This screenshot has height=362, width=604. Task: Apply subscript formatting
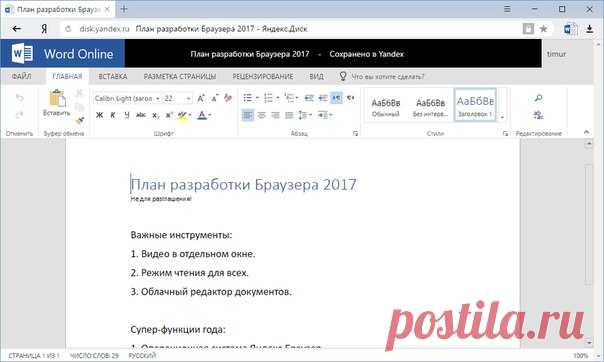click(155, 115)
